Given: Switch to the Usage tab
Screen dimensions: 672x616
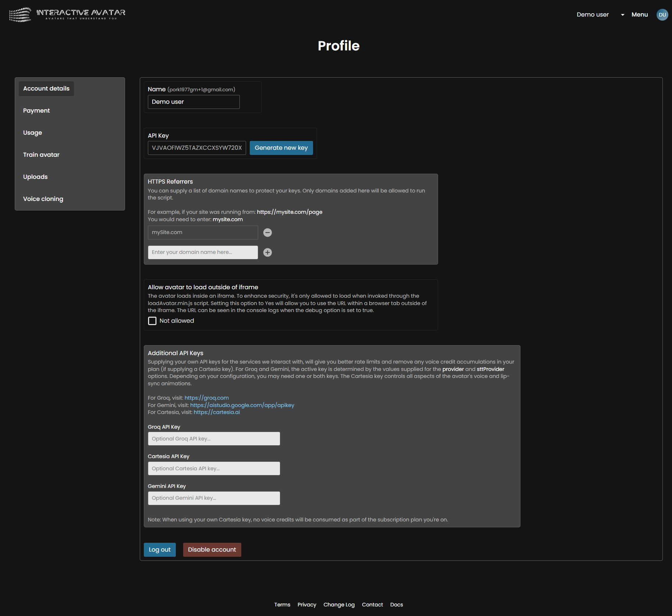Looking at the screenshot, I should (x=32, y=133).
